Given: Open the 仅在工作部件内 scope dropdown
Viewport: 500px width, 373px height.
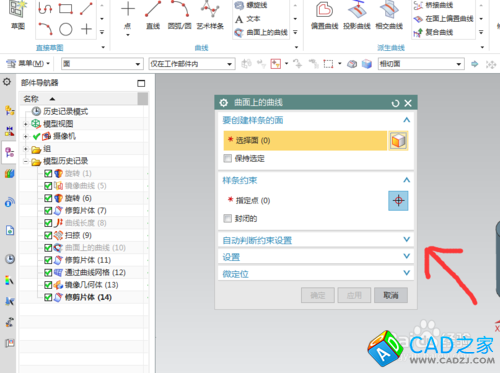Looking at the screenshot, I should coord(192,64).
